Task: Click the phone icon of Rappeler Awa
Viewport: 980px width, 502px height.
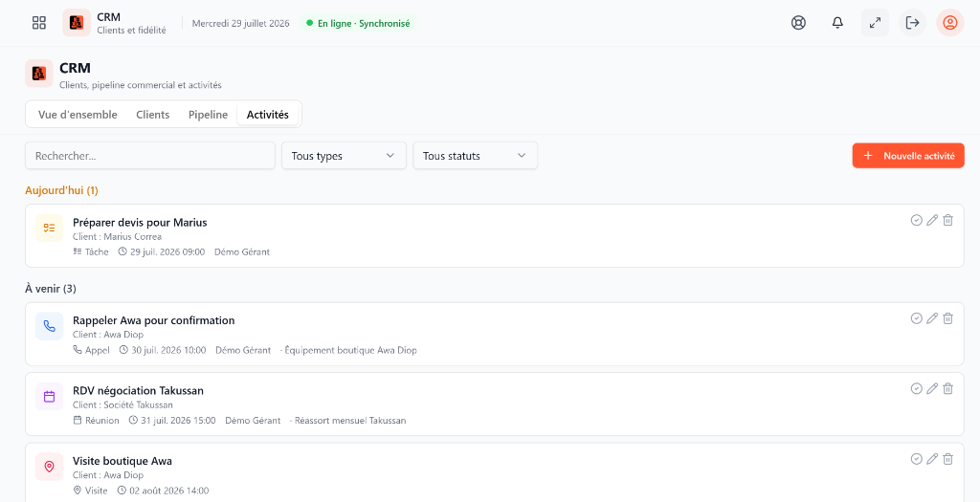Action: coord(50,326)
